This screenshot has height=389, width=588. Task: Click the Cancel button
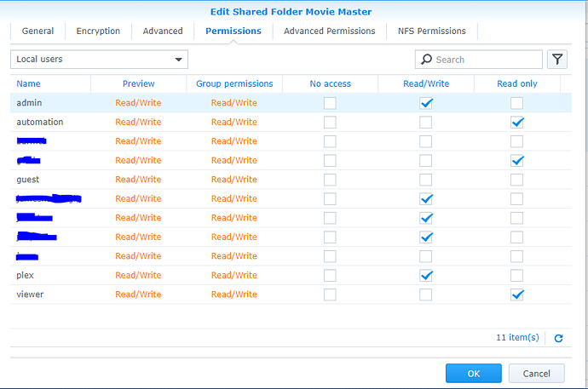click(x=536, y=373)
